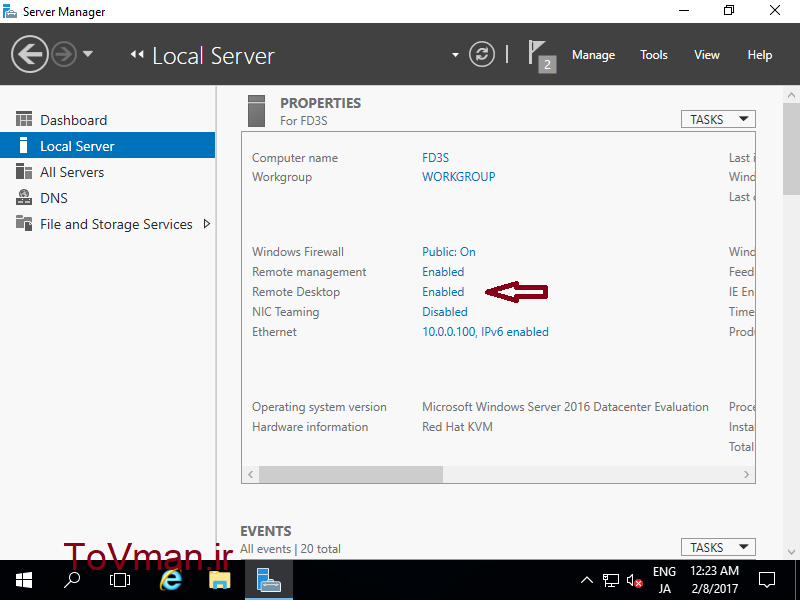The height and width of the screenshot is (600, 800).
Task: Open the Manage menu
Action: pos(593,55)
